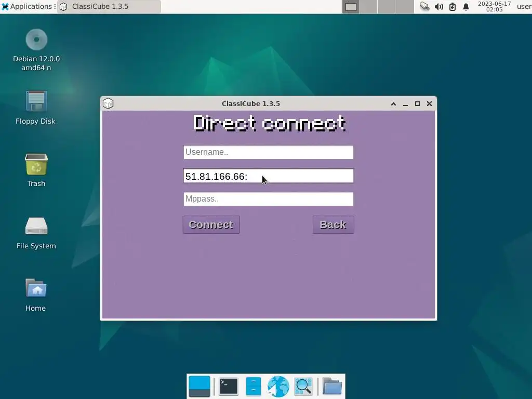
Task: Click the ClassiCube 1.3.5 title bar text
Action: tap(251, 104)
